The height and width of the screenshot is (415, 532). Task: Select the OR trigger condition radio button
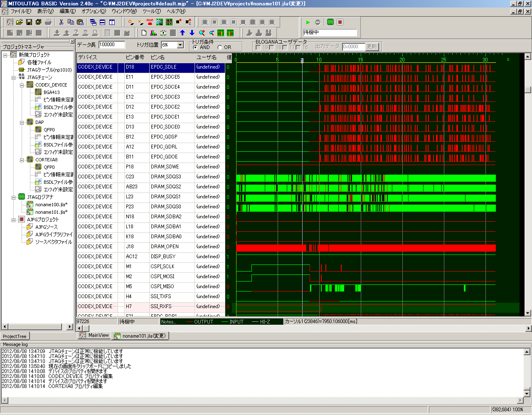click(x=220, y=47)
